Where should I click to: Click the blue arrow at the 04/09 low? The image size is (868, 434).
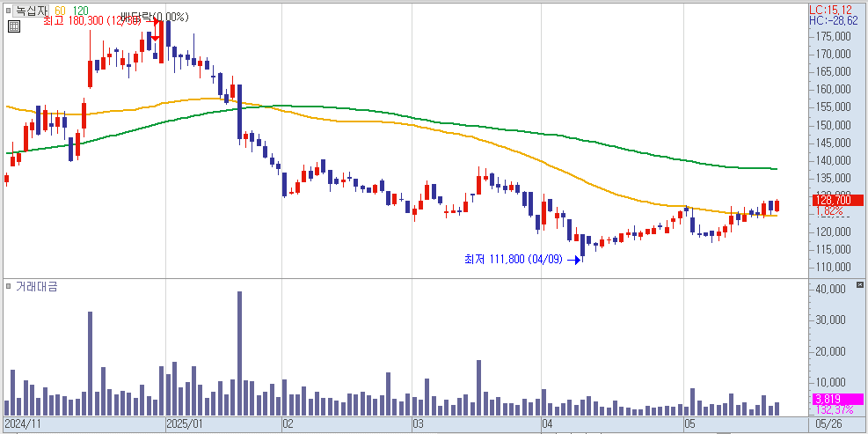pos(574,259)
